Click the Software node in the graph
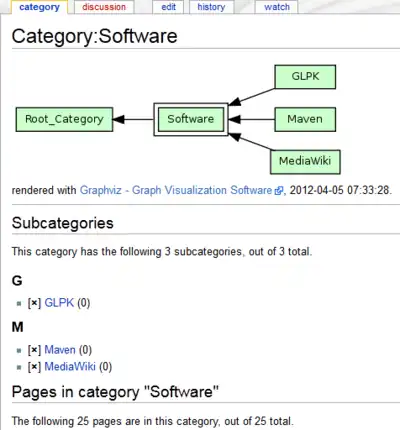The image size is (400, 430). coord(191,119)
